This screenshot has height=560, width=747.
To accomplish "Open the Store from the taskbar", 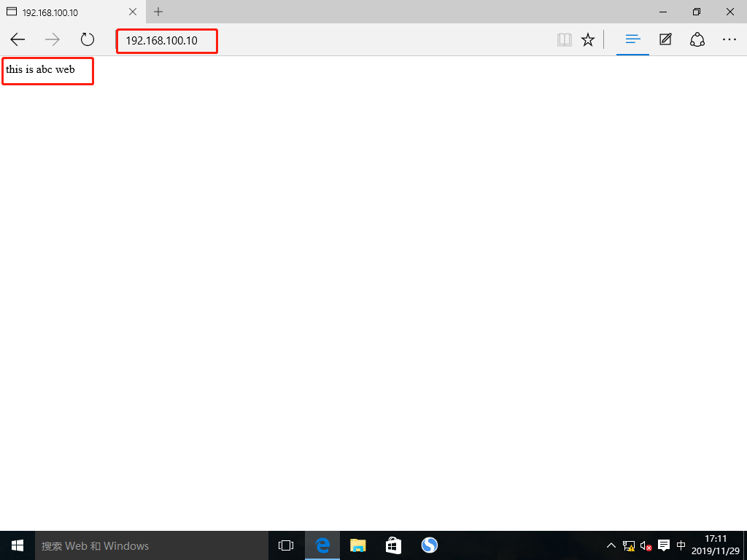I will pos(393,545).
